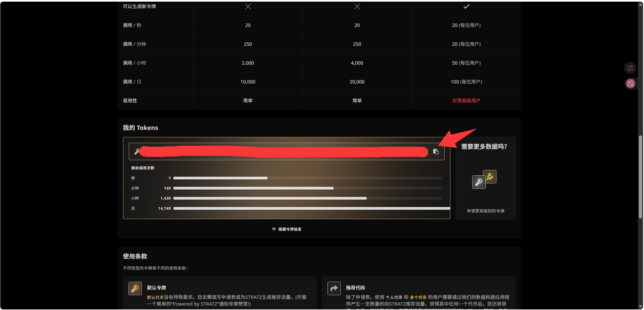Viewport: 644px width, 310px height.
Task: Click the share arrow icon beside 推荐代码
Action: tap(334, 288)
